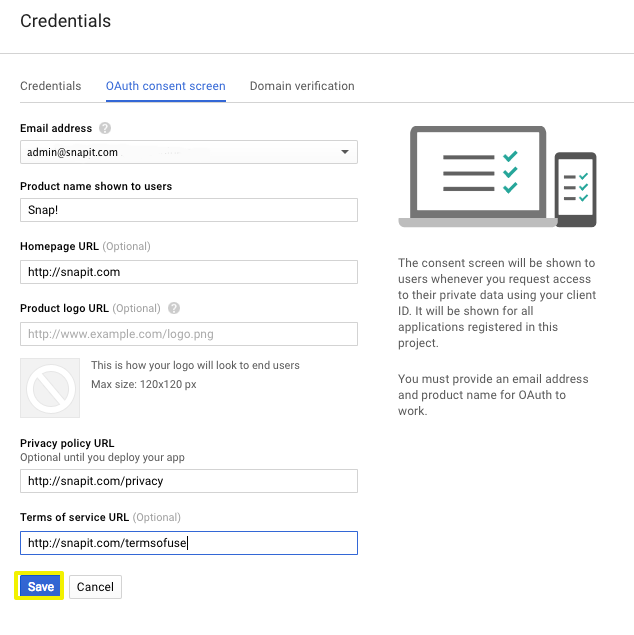Click the empty Product logo URL field
Image resolution: width=634 pixels, height=635 pixels.
[x=189, y=334]
